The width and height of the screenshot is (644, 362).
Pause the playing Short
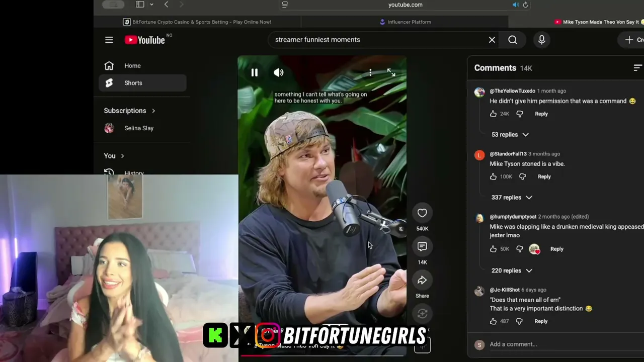pos(255,72)
